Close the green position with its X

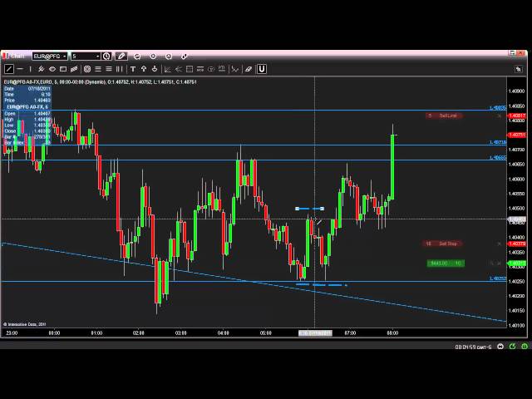coord(499,264)
